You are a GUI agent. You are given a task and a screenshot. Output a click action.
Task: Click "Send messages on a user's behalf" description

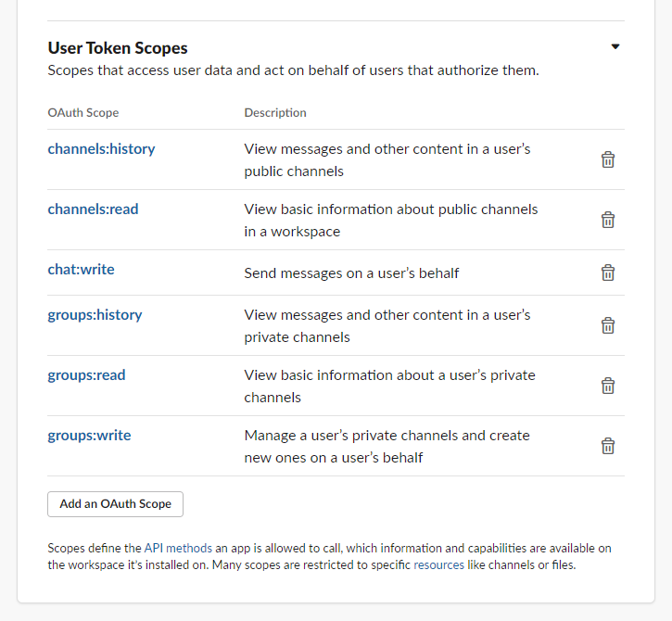[351, 273]
